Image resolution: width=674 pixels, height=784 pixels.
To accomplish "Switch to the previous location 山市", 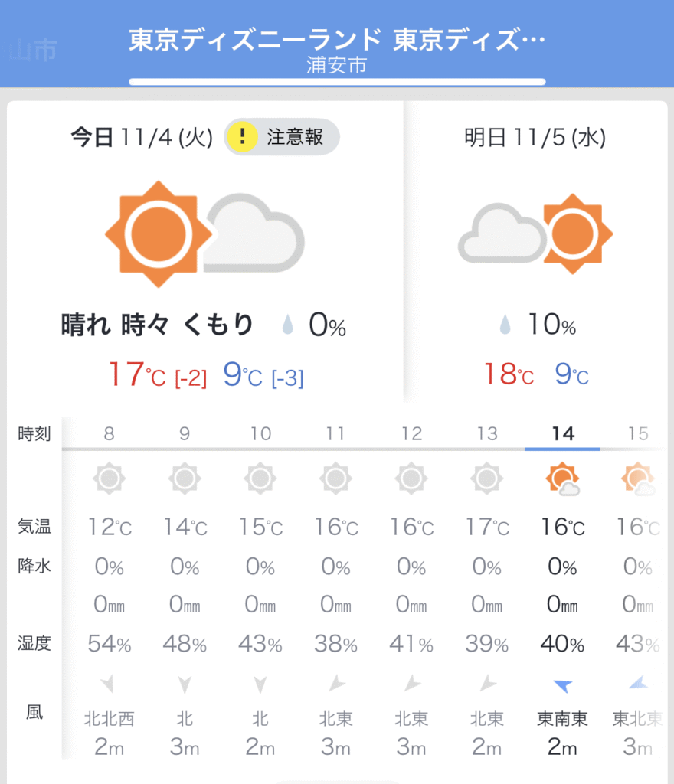I will pos(32,51).
